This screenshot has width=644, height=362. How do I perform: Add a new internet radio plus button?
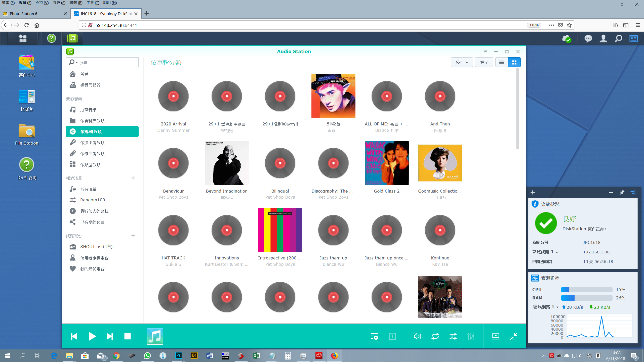pyautogui.click(x=133, y=236)
